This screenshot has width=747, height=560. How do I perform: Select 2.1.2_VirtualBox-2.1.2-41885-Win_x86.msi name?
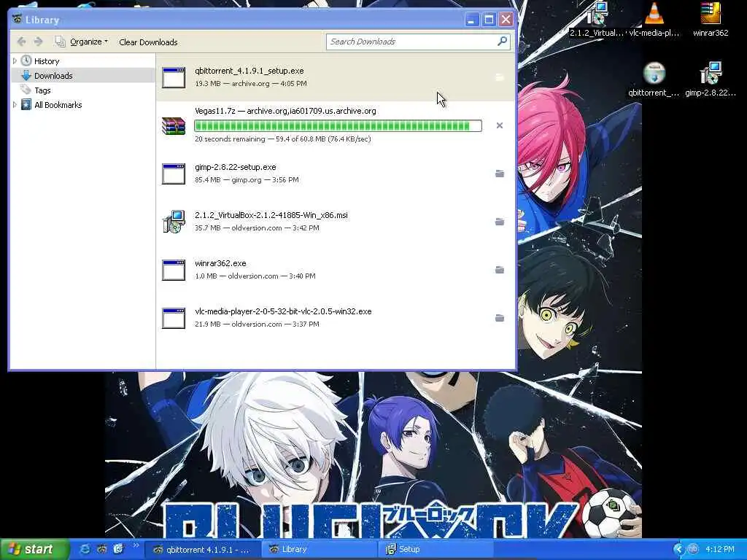pyautogui.click(x=271, y=215)
